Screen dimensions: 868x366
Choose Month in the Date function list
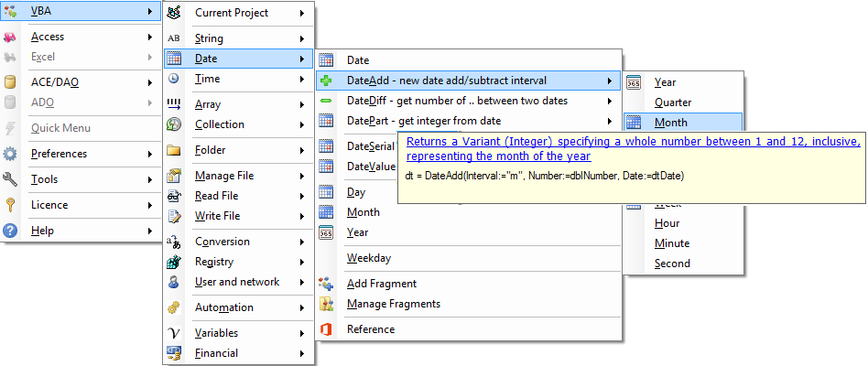[468, 212]
